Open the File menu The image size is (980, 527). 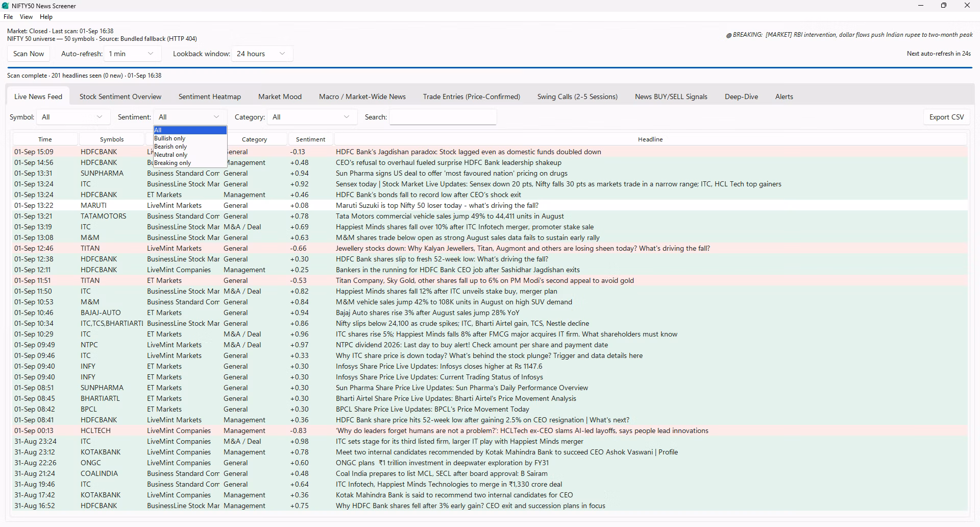tap(8, 17)
